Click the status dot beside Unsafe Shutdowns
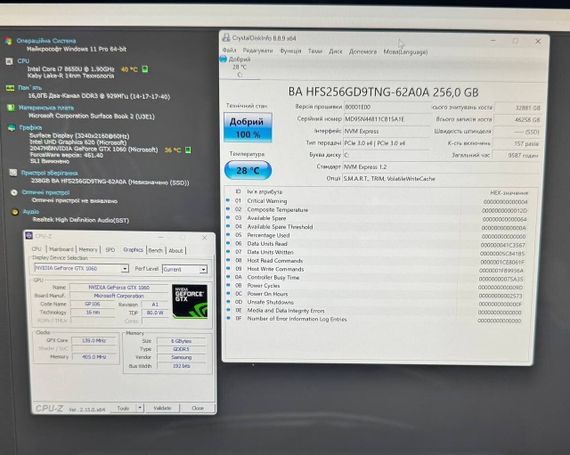Viewport: 570px width, 455px height. 228,301
